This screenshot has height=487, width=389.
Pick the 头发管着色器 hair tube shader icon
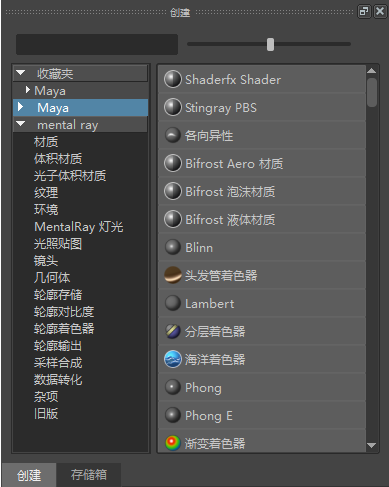[x=173, y=275]
